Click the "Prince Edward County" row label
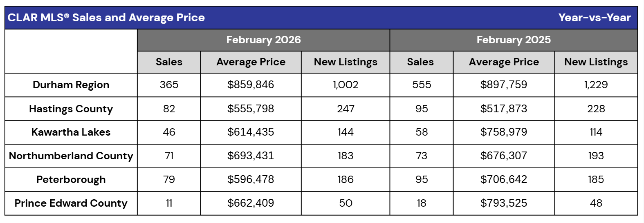Image resolution: width=644 pixels, height=223 pixels. point(71,203)
